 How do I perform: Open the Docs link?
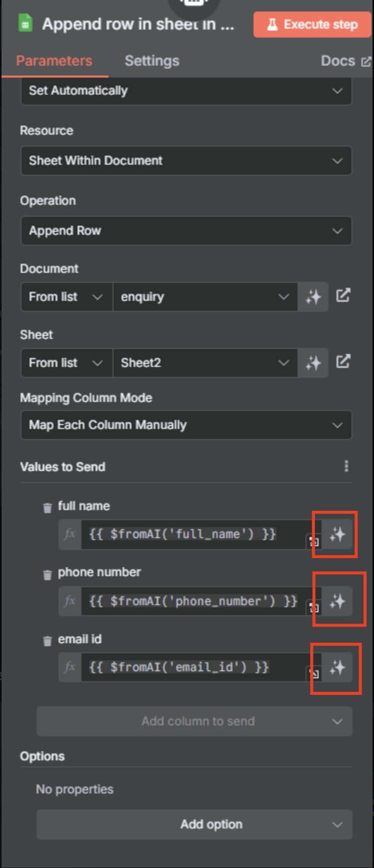[x=345, y=61]
